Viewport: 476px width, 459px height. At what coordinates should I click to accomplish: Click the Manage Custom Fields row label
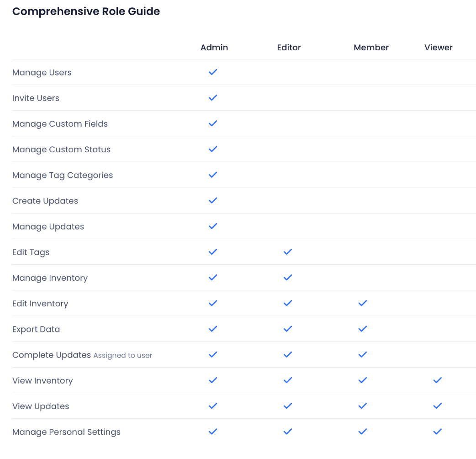pos(60,124)
